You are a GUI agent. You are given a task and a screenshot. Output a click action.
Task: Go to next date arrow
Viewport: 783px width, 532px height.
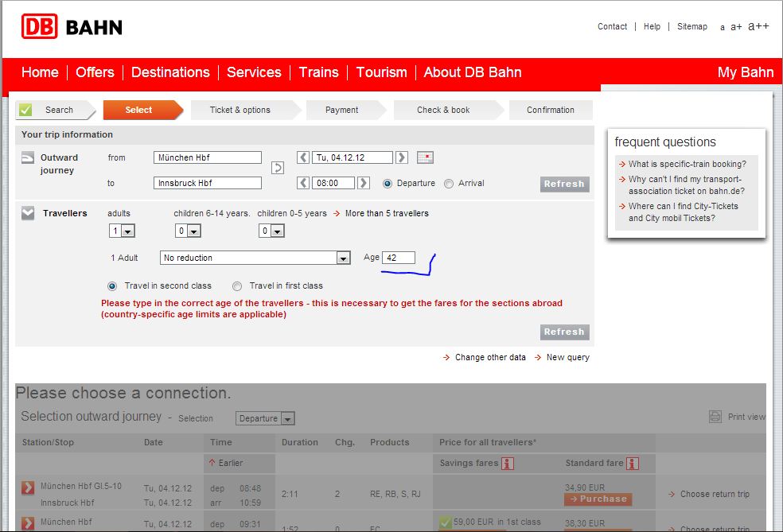coord(402,157)
